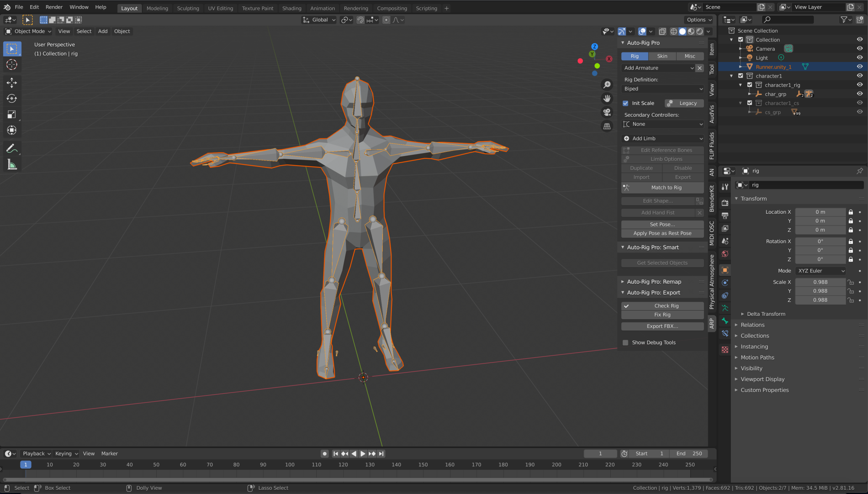Open Physics properties tab
This screenshot has width=868, height=494.
725,283
